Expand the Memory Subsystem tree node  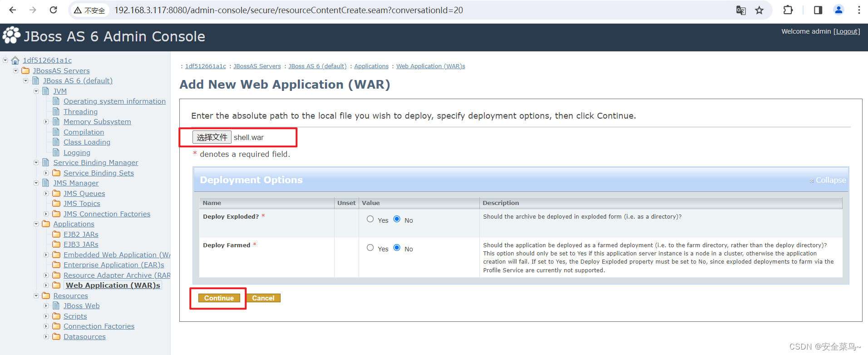[x=46, y=121]
